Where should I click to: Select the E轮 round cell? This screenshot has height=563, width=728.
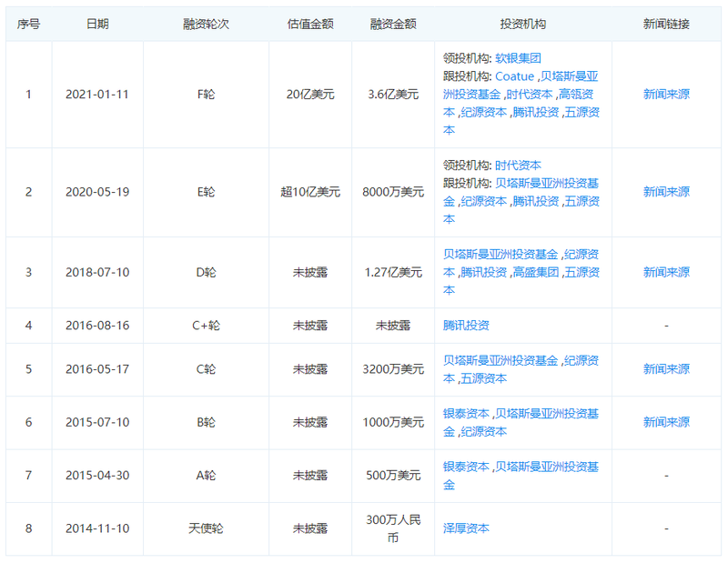(x=206, y=192)
